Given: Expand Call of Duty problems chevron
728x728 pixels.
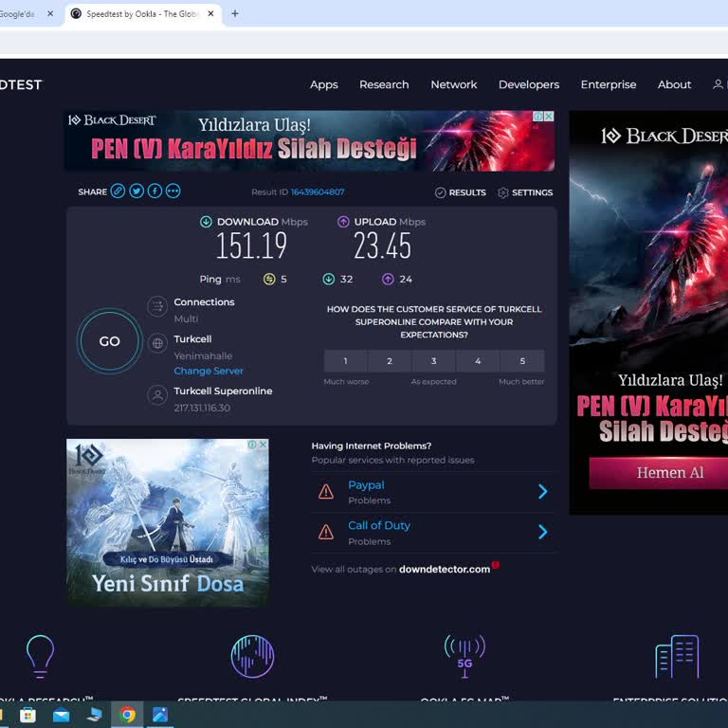Looking at the screenshot, I should (543, 532).
